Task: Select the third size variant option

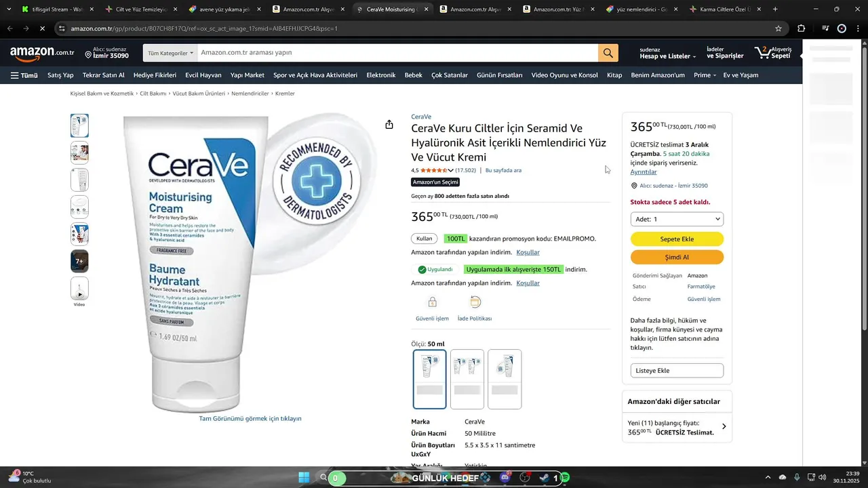Action: click(x=505, y=379)
